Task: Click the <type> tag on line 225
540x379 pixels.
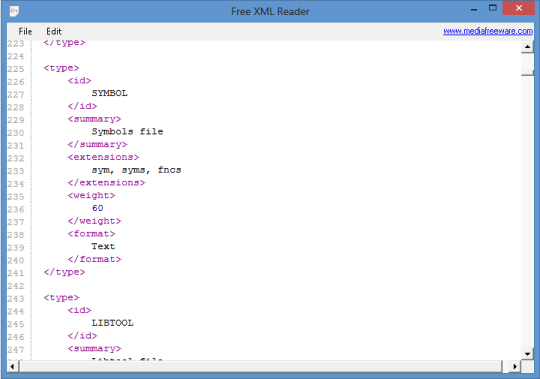Action: point(61,68)
